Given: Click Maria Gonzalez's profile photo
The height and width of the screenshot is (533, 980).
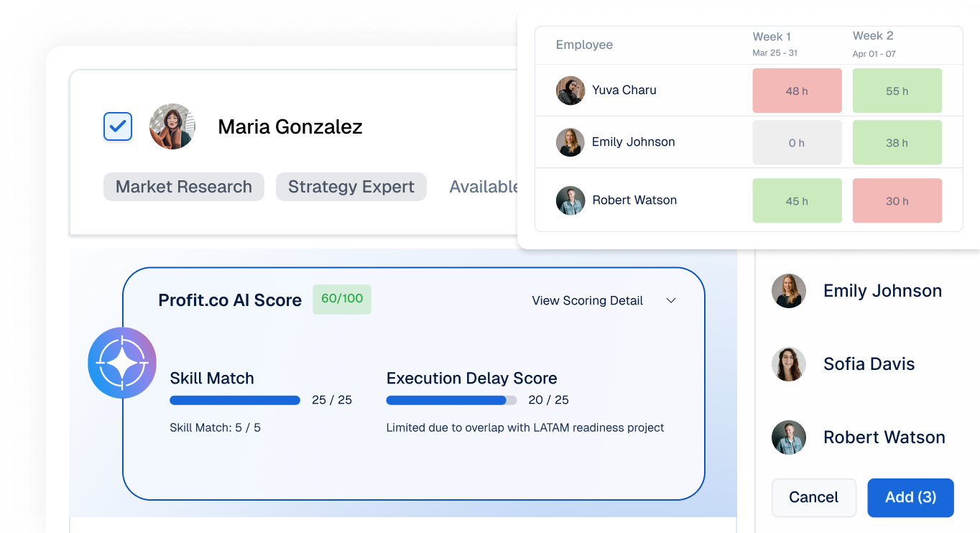Looking at the screenshot, I should pos(172,126).
